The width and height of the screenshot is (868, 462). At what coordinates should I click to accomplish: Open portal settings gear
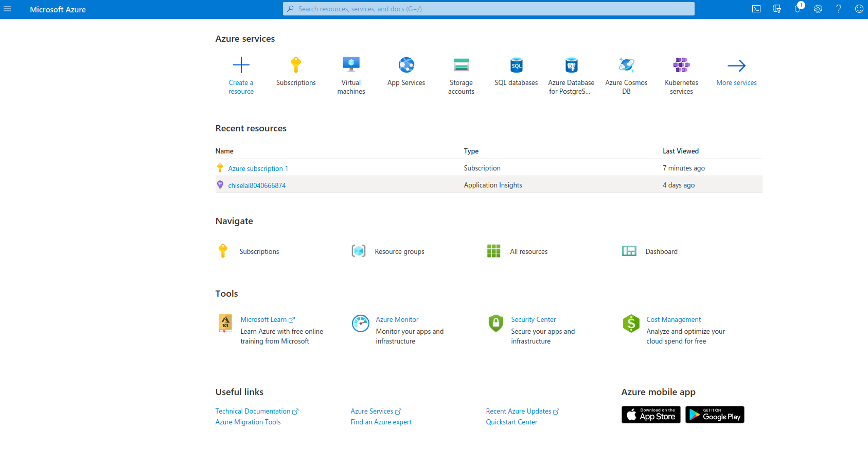818,9
